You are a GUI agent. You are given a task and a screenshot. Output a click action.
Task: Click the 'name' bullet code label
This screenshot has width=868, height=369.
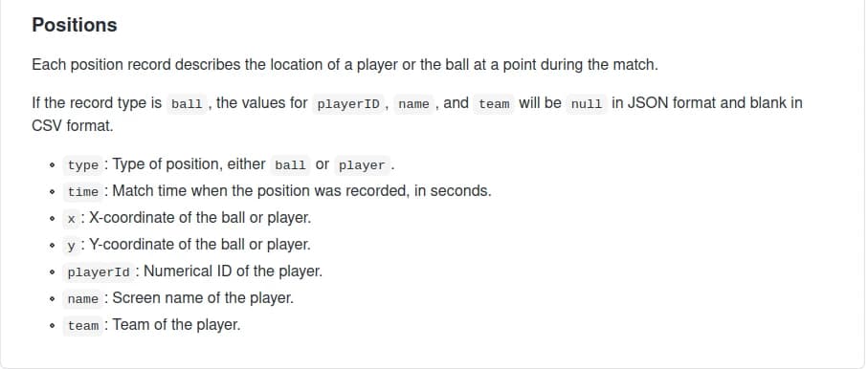pos(83,299)
